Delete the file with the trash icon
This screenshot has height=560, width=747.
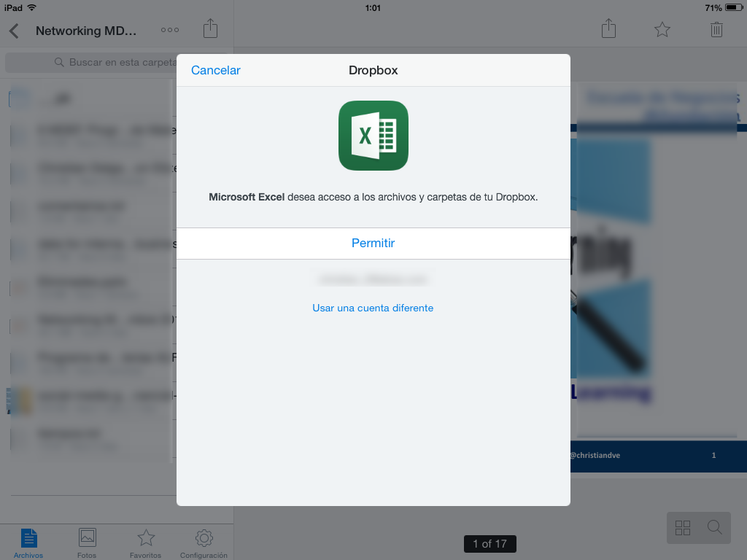(x=716, y=29)
